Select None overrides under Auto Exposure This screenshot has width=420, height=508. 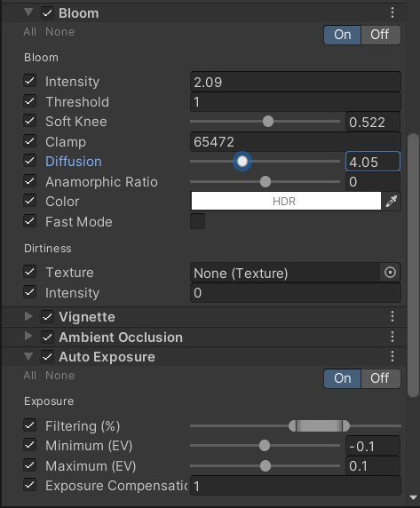point(59,375)
